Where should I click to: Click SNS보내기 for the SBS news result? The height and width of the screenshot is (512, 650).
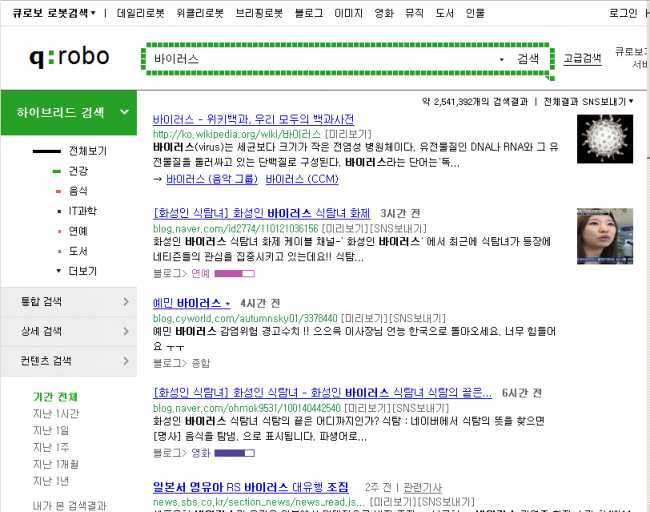446,502
